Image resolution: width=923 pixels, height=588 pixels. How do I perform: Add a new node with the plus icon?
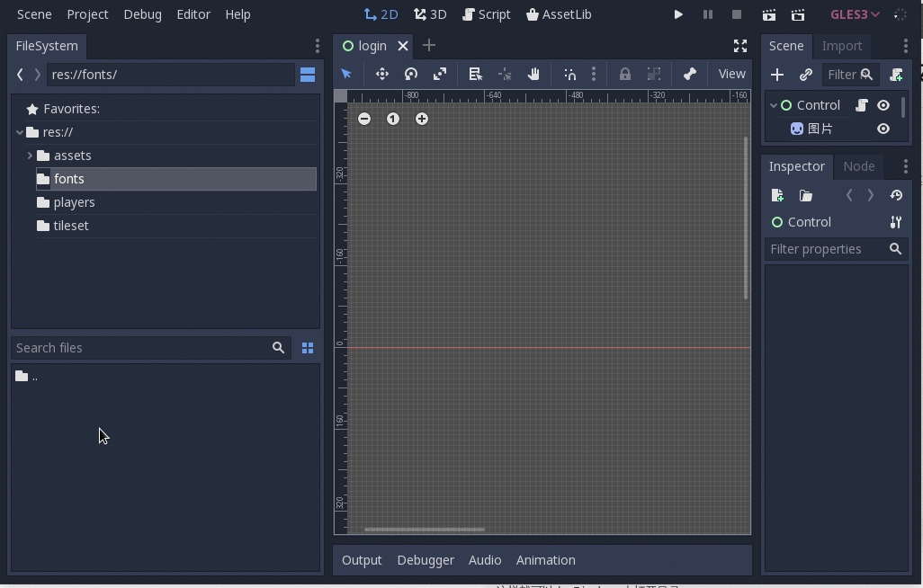click(777, 75)
